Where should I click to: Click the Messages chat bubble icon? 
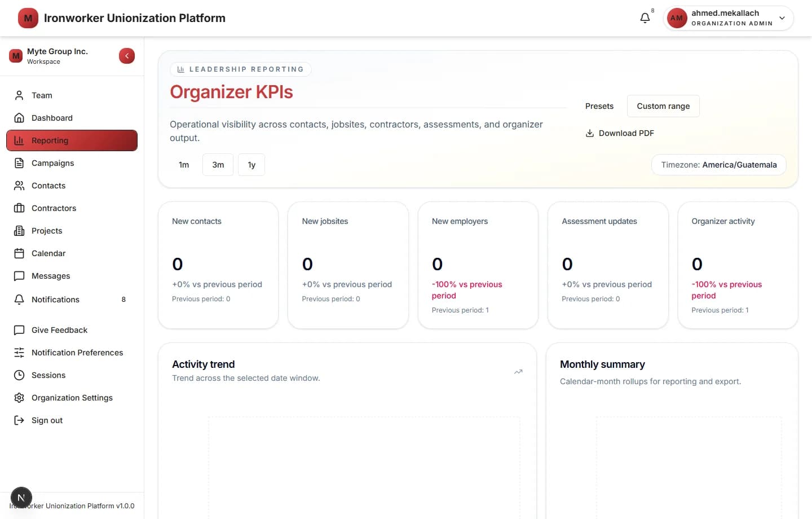[x=19, y=276]
